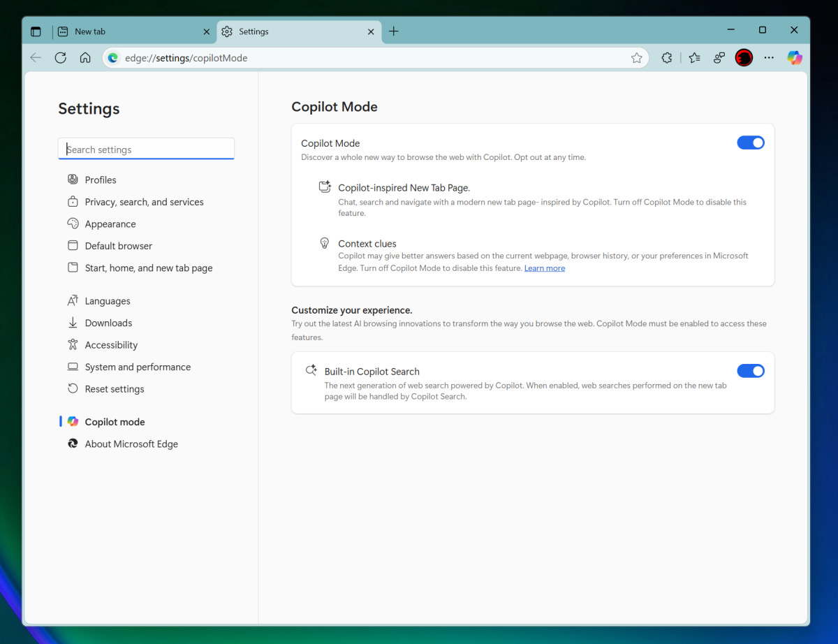Open the Settings and more ellipsis menu

point(769,58)
